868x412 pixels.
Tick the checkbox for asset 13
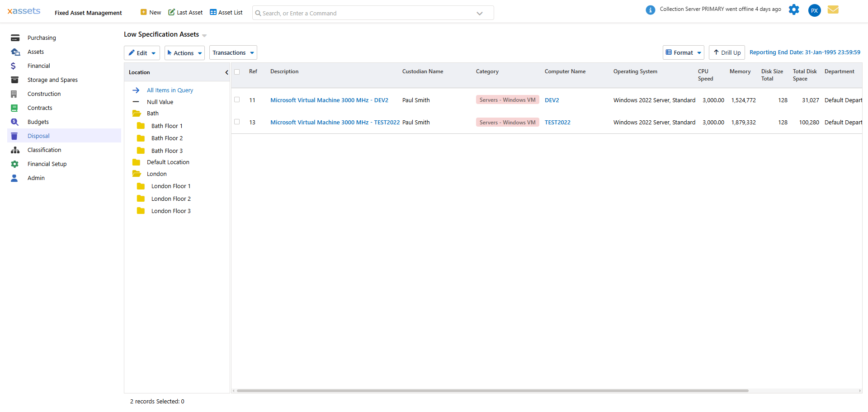coord(237,122)
